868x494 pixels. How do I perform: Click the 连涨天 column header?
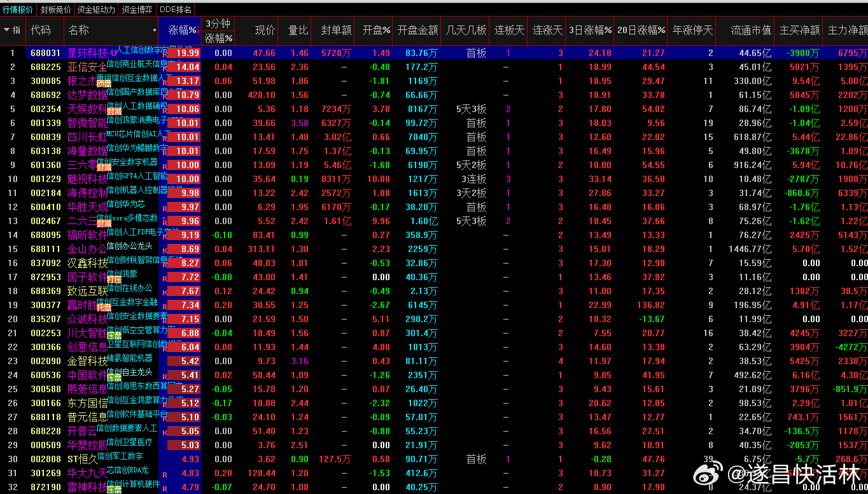(x=547, y=30)
